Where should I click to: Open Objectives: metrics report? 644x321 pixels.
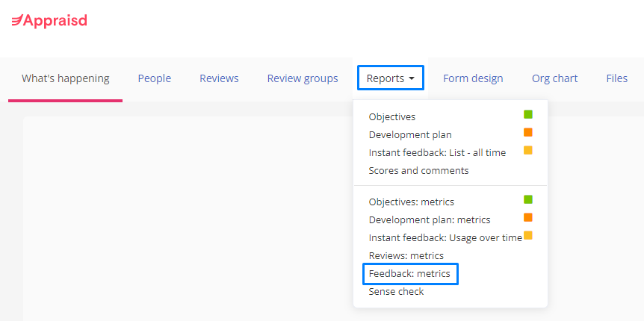[411, 202]
